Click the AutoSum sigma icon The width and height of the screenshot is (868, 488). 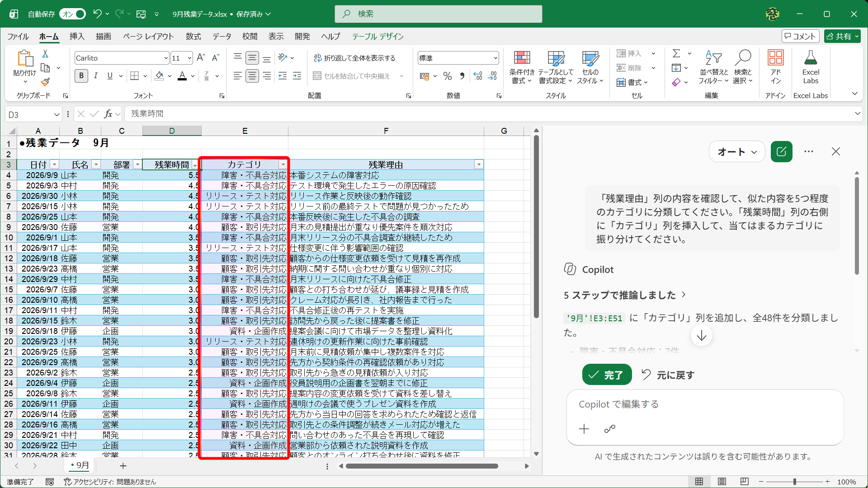pyautogui.click(x=676, y=54)
